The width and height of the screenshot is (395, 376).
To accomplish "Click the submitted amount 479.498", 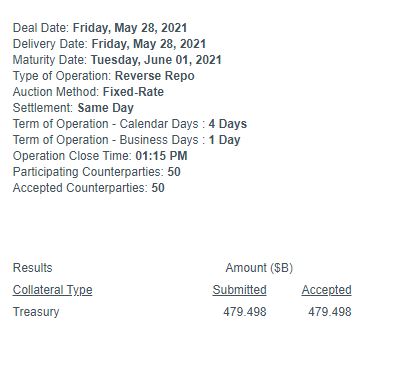I will click(x=245, y=312).
